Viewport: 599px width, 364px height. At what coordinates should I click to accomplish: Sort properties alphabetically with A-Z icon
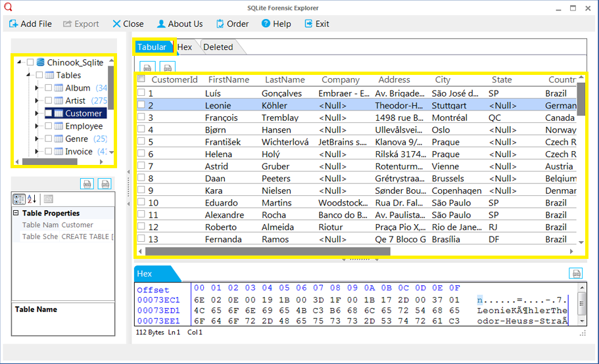[x=32, y=199]
